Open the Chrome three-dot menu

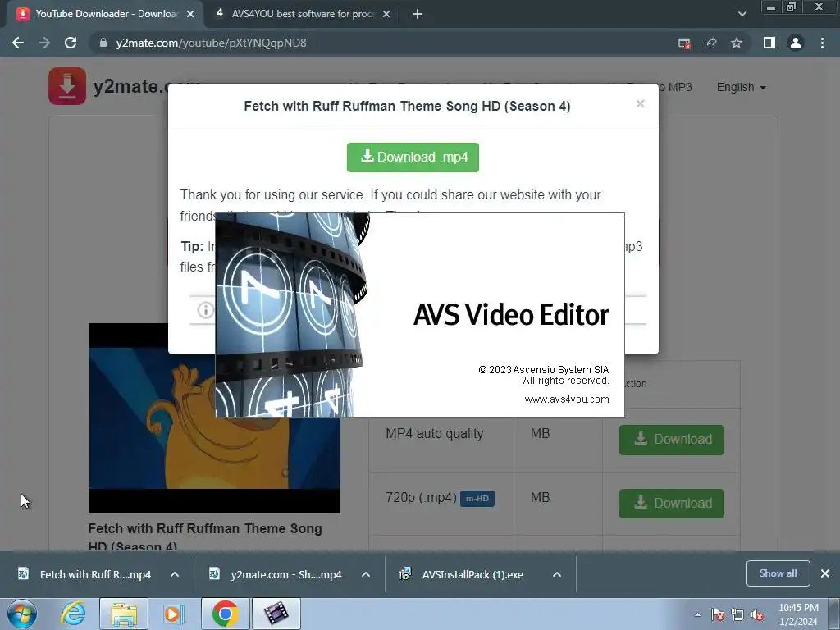point(822,43)
